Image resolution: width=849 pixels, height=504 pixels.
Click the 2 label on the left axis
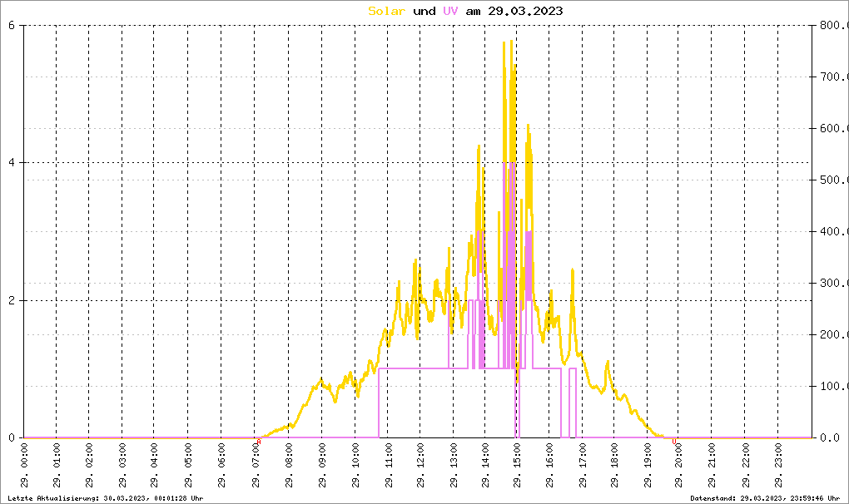[12, 300]
